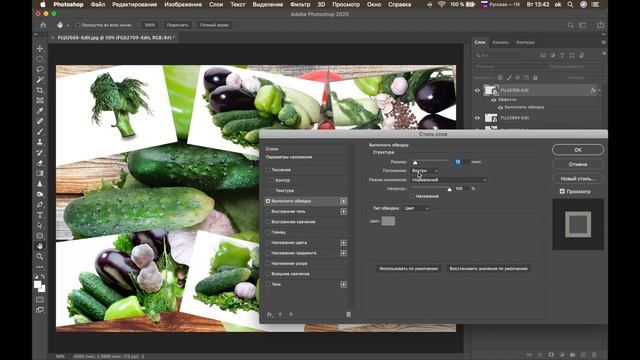
Task: Select the Lasso tool
Action: click(40, 69)
